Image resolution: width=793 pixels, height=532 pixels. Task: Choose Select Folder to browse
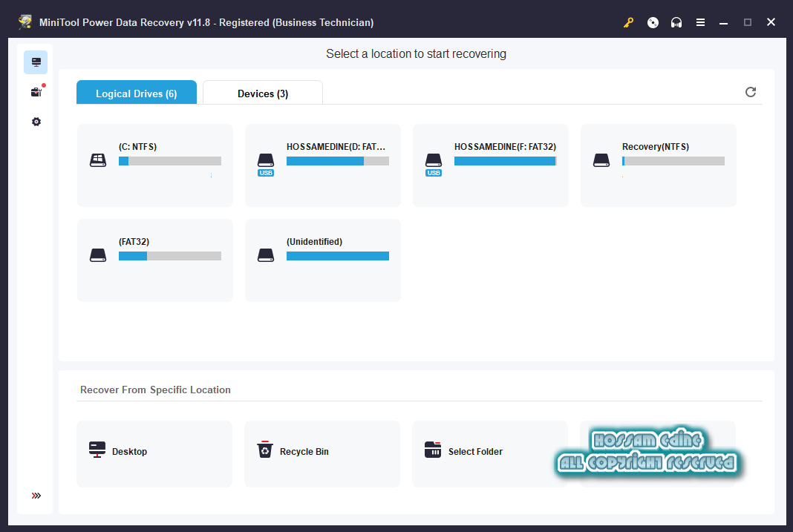(x=489, y=453)
